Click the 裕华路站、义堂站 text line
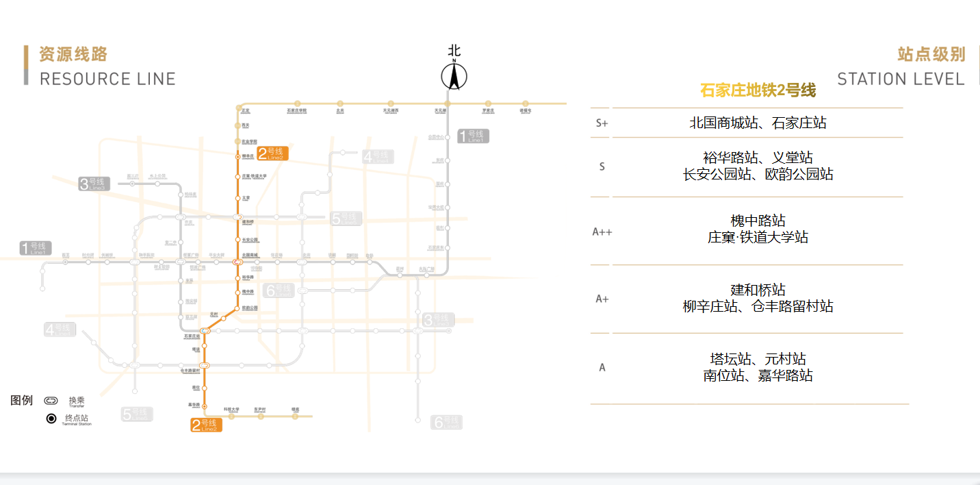980x485 pixels. point(758,158)
